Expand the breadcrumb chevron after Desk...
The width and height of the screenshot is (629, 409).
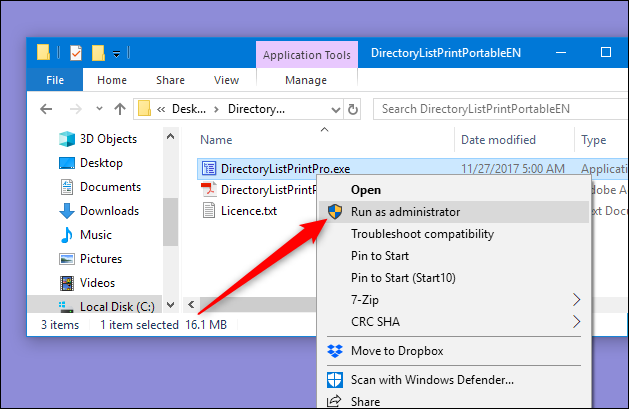(x=217, y=109)
